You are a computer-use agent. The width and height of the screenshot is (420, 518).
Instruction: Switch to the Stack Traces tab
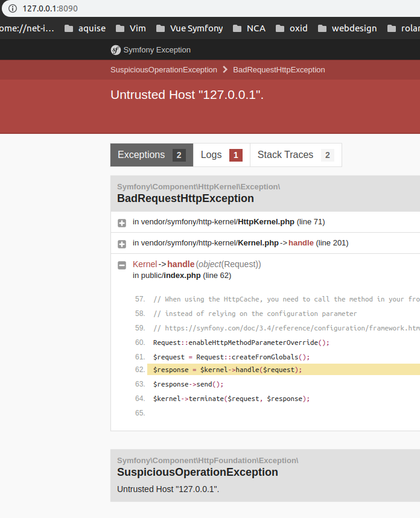click(296, 155)
